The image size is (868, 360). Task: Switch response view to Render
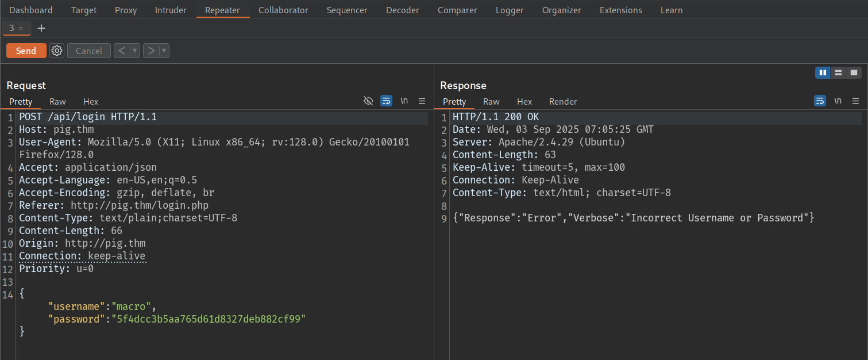pos(563,102)
